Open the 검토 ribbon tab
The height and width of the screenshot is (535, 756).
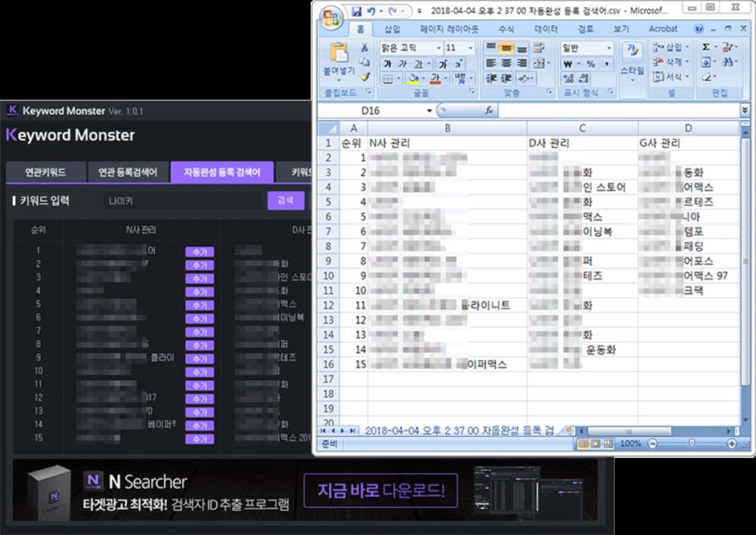tap(586, 29)
